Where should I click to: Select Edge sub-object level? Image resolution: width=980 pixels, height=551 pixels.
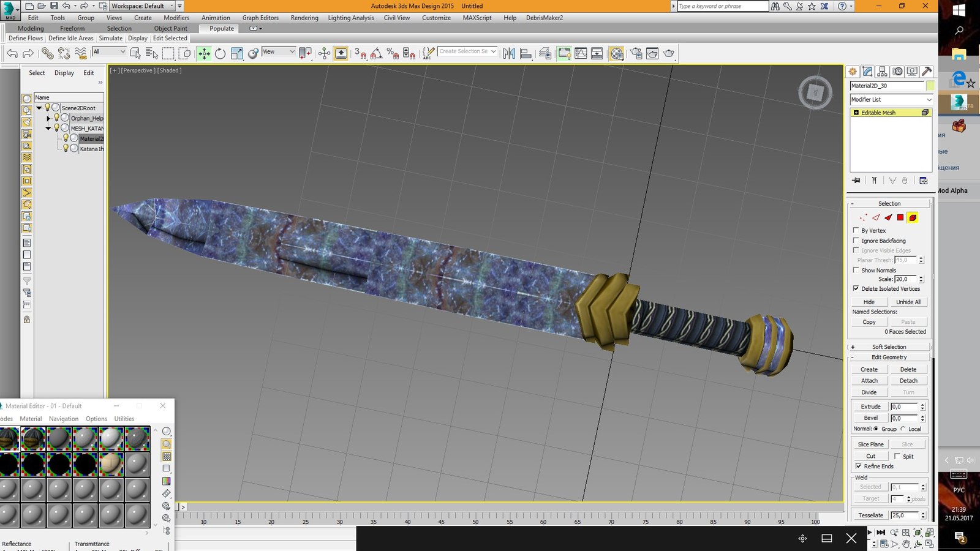[x=876, y=217]
